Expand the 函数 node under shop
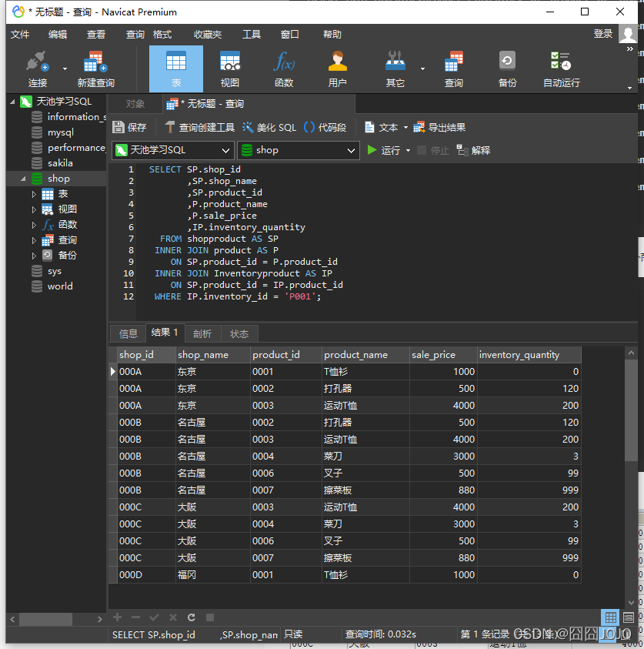Viewport: 644px width, 649px height. [34, 225]
